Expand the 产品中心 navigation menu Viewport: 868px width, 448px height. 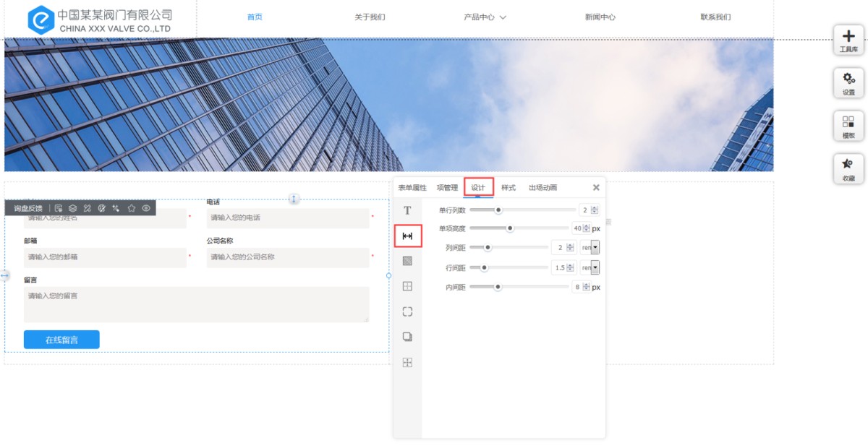tap(485, 17)
